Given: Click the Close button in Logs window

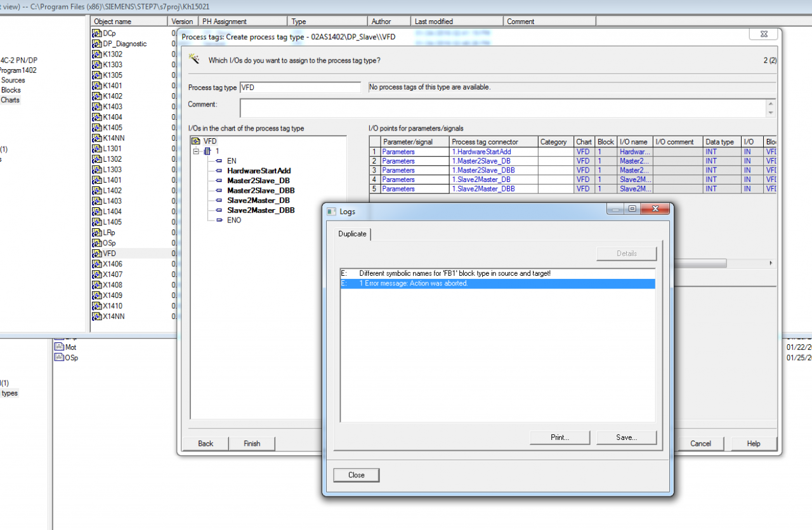Looking at the screenshot, I should click(x=357, y=475).
